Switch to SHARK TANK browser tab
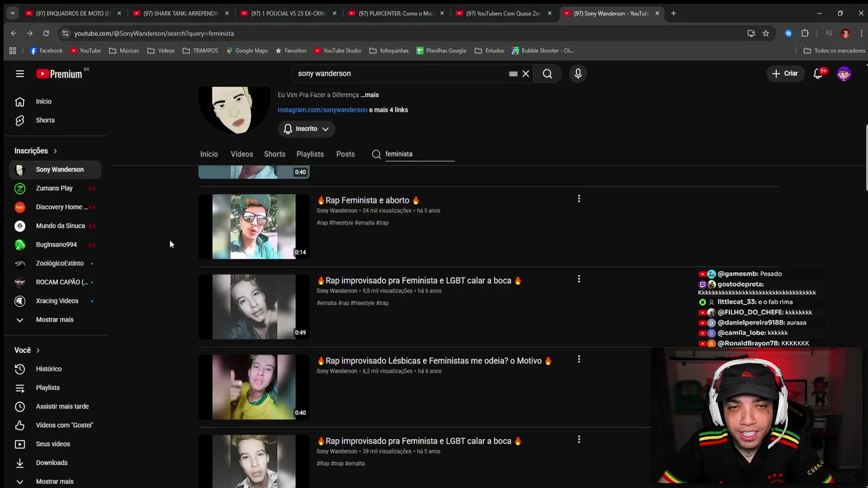The image size is (868, 488). tap(180, 14)
